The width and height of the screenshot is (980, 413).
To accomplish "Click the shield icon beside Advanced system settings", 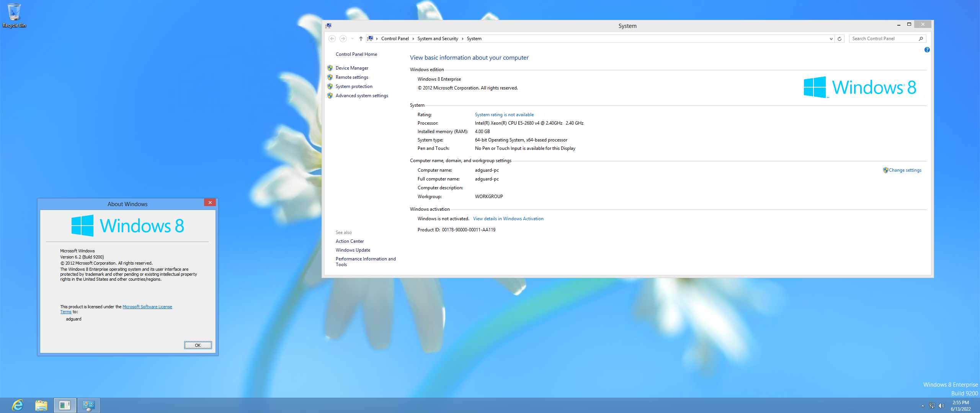I will click(330, 96).
